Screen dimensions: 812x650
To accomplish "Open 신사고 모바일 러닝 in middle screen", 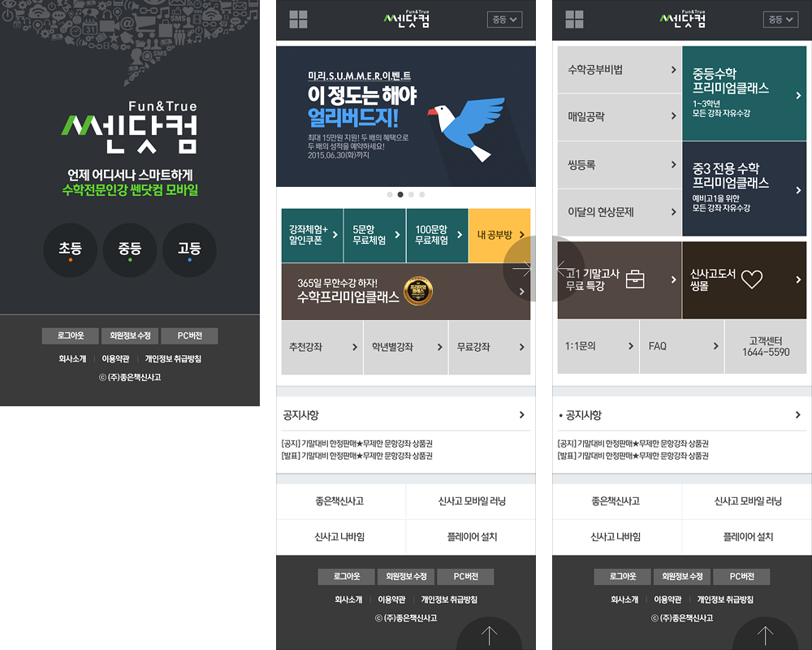I will coord(472,501).
